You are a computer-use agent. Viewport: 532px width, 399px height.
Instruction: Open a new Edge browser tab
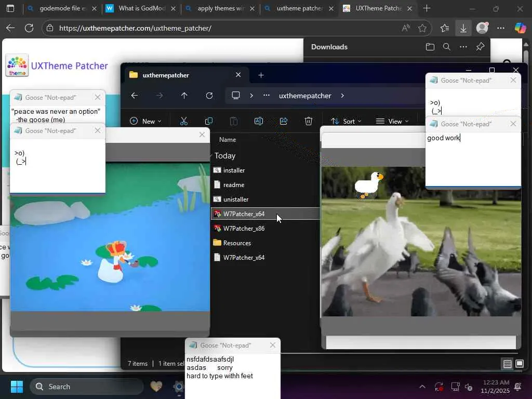[427, 8]
